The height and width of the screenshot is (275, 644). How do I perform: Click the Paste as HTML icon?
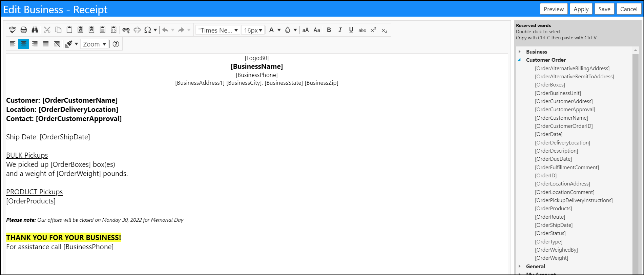pos(114,30)
